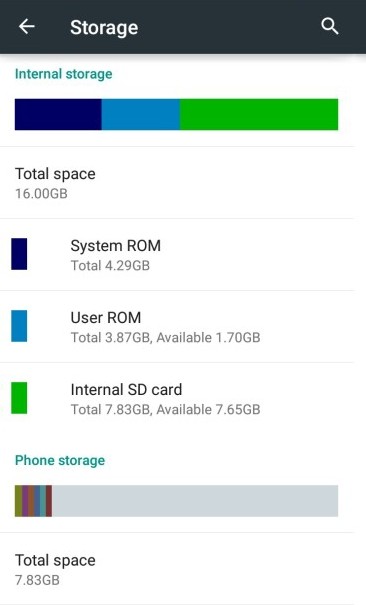Screen dimensions: 366x605
Task: Open the System ROM entry
Action: click(177, 255)
